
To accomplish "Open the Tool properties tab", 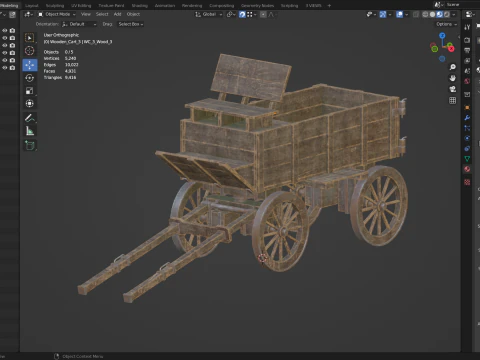I will (467, 27).
